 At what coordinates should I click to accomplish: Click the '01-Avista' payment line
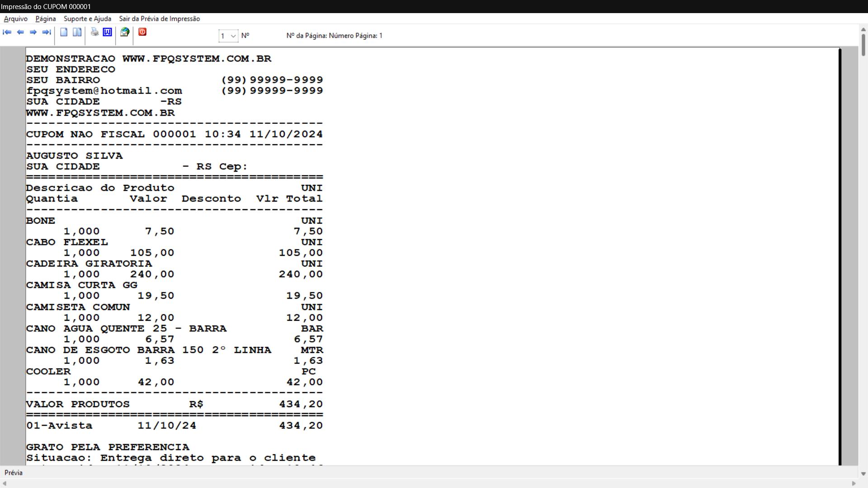(175, 426)
